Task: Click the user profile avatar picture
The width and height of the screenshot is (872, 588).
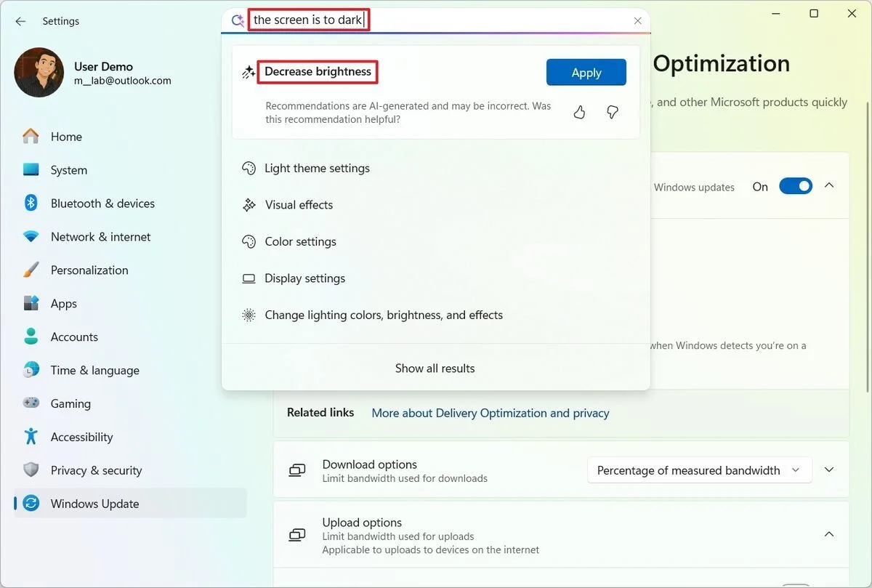Action: (x=39, y=73)
